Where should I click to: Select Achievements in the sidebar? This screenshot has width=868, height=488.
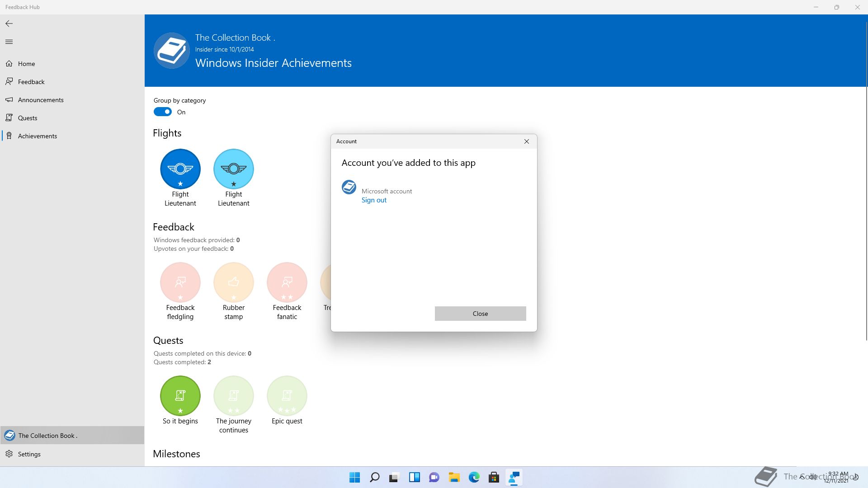click(72, 136)
